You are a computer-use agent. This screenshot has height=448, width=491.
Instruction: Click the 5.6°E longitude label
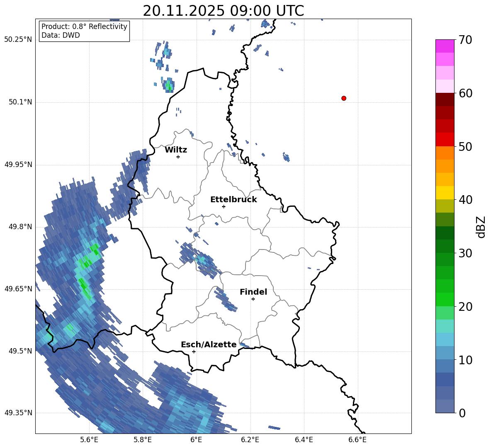[x=89, y=440]
